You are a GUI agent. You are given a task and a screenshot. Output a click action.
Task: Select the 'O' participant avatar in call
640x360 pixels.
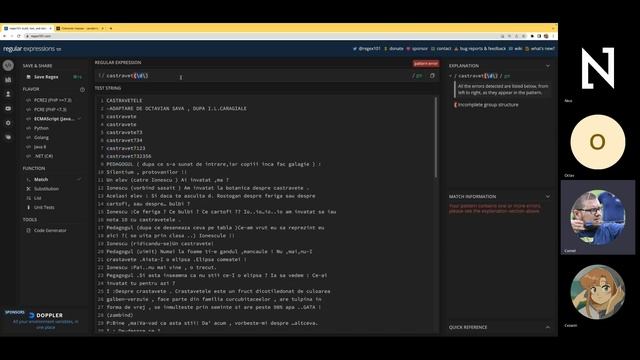[598, 142]
